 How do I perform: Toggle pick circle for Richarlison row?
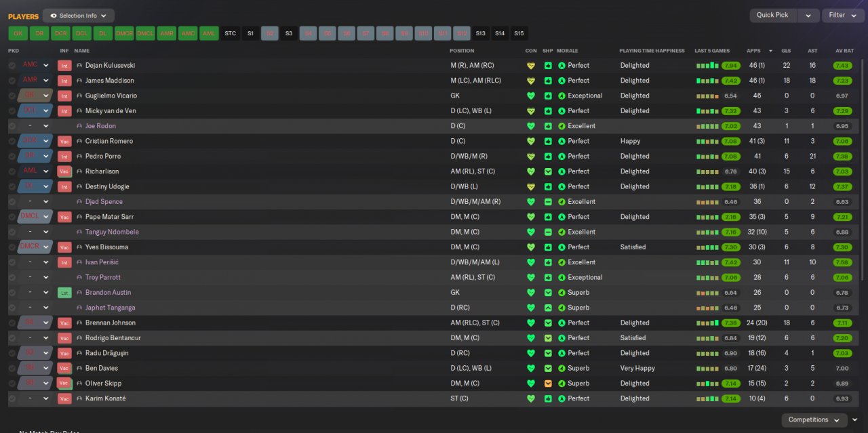[12, 172]
